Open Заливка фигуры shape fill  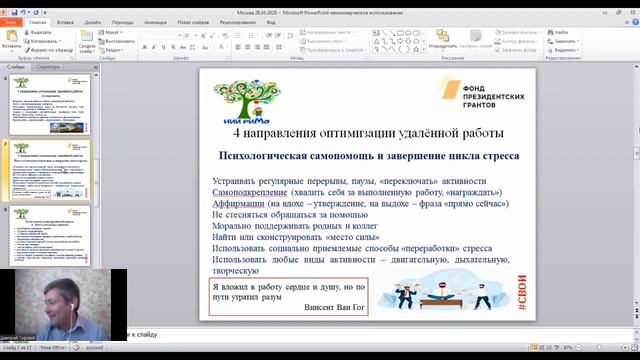(517, 32)
